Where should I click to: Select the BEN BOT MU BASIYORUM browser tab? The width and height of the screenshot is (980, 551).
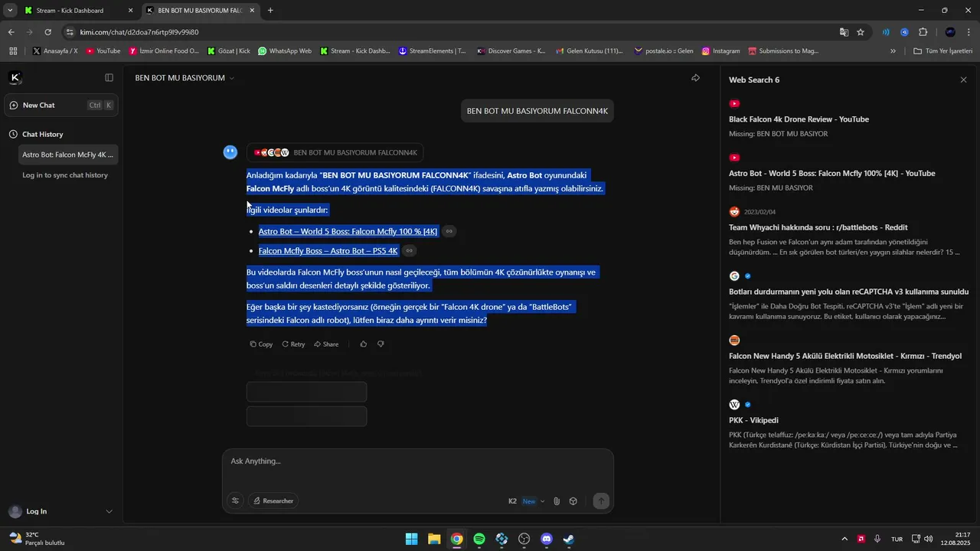tap(199, 11)
